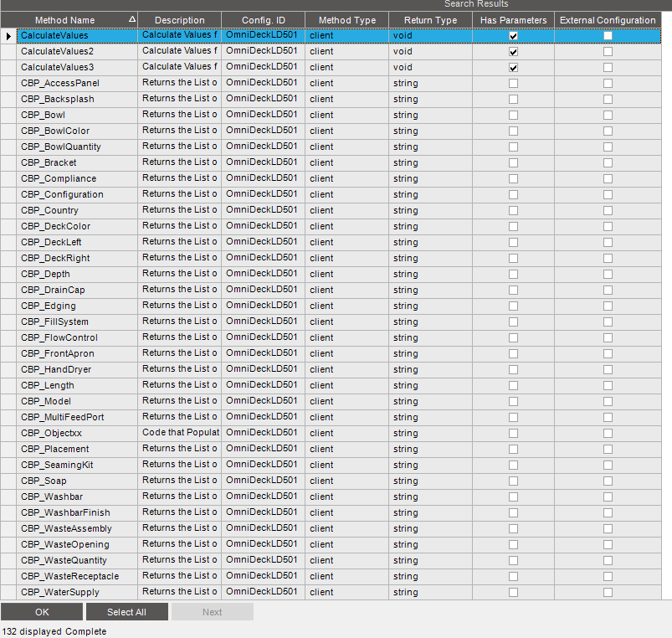
Task: Select the CBP_WasteOpening method
Action: (65, 544)
